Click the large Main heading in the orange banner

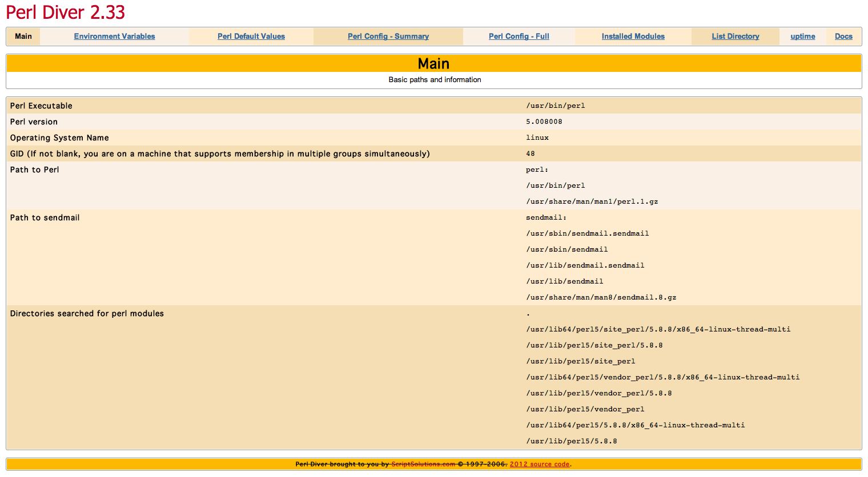[x=434, y=63]
